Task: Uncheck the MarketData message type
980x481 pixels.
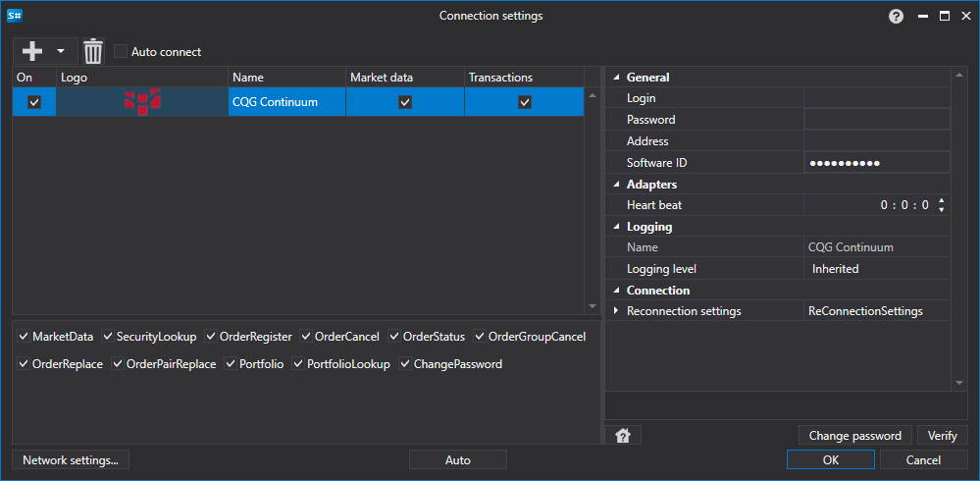Action: tap(24, 337)
